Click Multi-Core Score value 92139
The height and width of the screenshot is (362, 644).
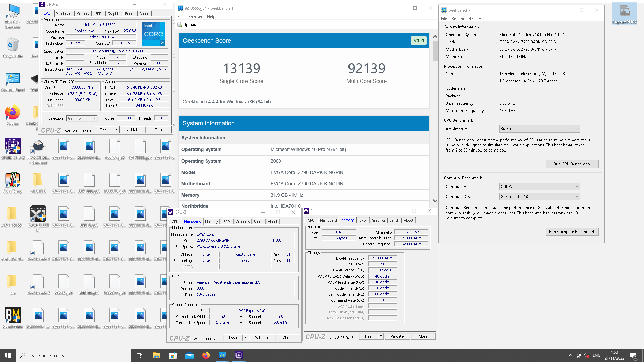coord(367,69)
